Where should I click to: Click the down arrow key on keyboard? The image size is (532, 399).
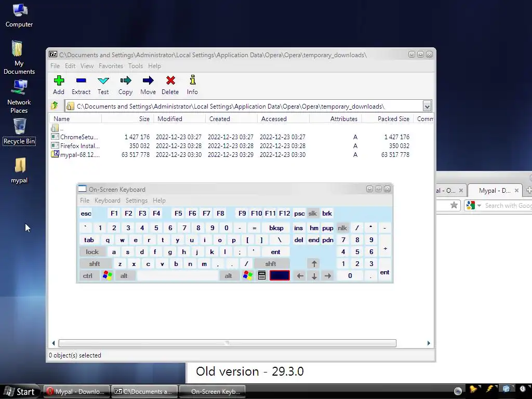(314, 276)
